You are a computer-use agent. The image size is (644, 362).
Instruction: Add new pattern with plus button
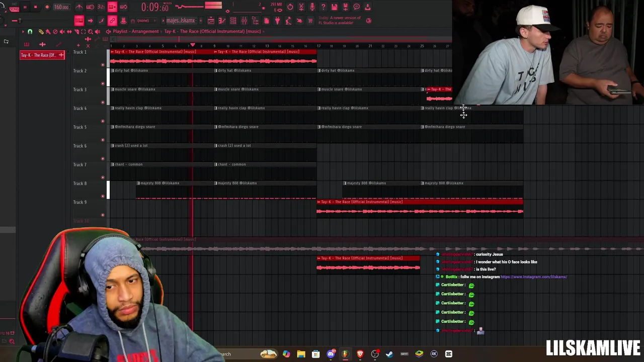click(201, 21)
